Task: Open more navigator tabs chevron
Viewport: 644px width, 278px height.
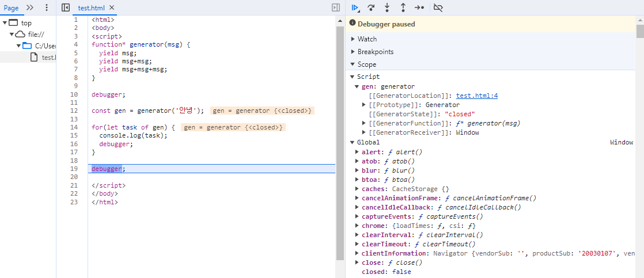Action: tap(29, 7)
